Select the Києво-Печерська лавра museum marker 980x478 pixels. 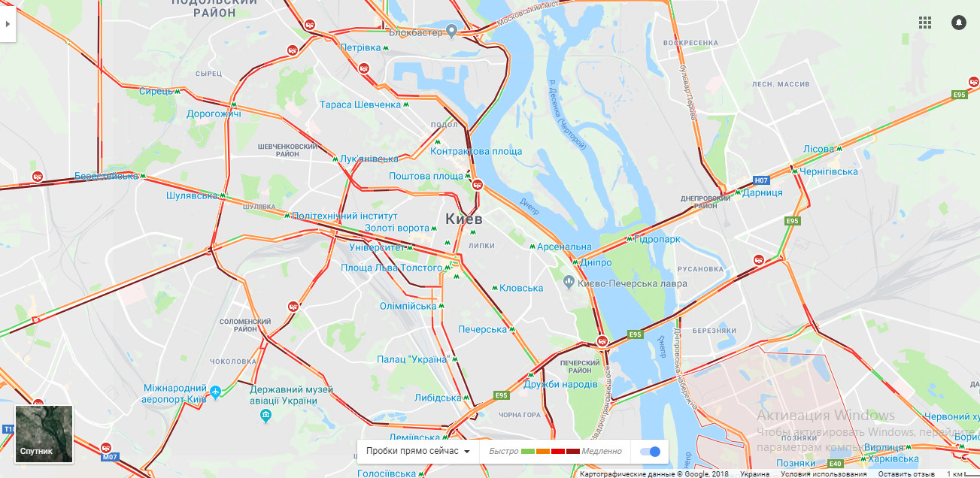(x=570, y=282)
